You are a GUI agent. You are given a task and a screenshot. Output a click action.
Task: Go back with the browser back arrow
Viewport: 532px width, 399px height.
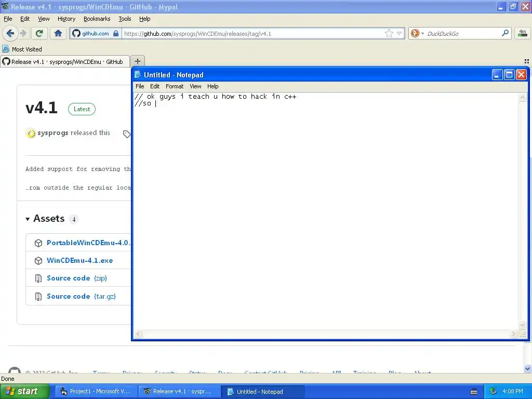tap(10, 33)
